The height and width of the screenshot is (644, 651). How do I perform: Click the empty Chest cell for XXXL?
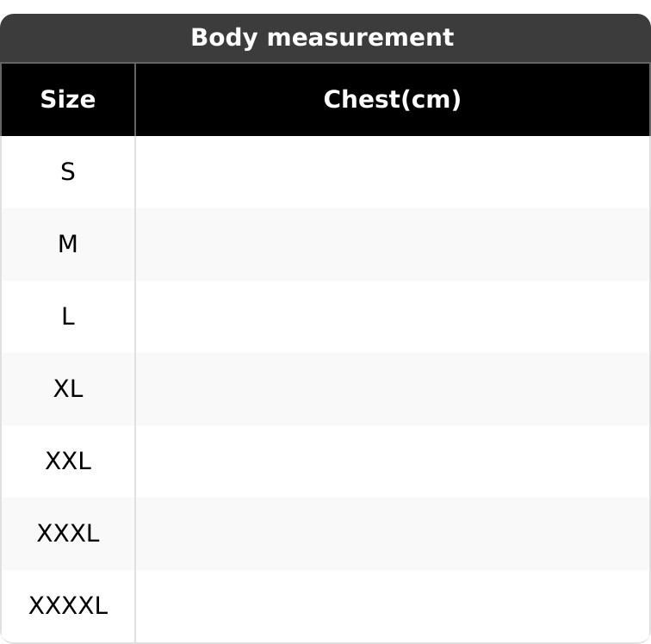[392, 534]
